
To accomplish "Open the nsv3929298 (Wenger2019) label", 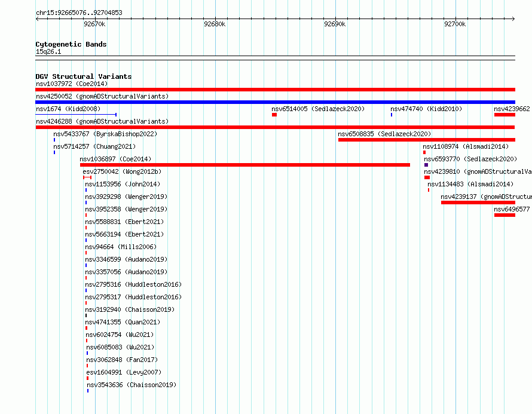I will [126, 197].
